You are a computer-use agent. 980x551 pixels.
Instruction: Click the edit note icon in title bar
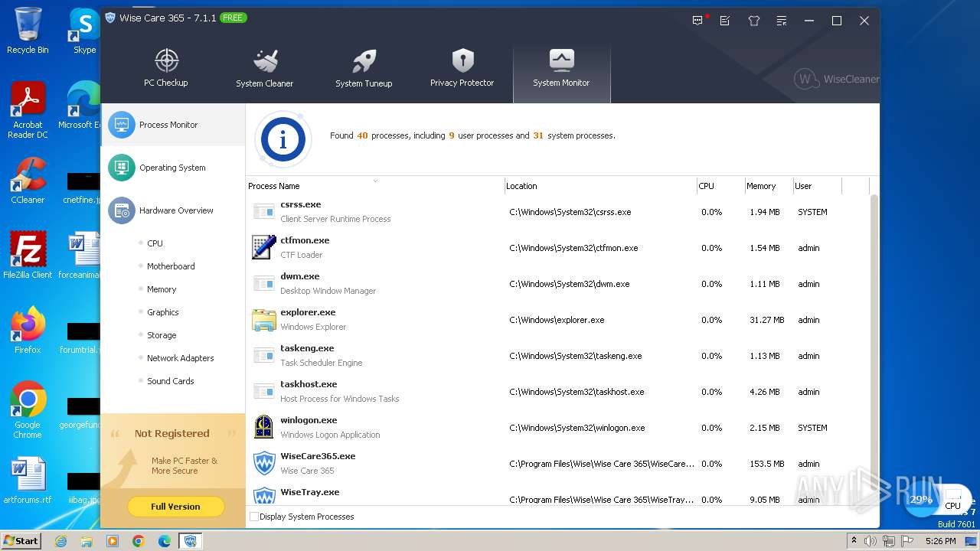[x=725, y=21]
